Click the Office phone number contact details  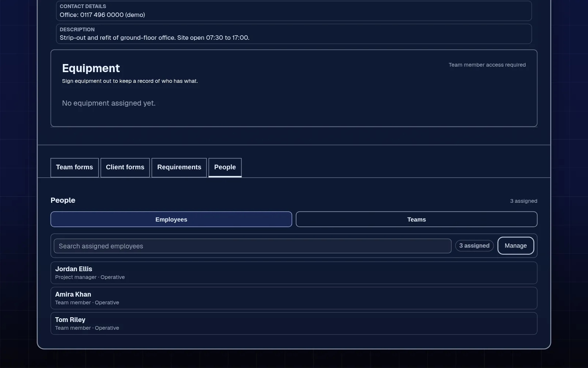103,15
